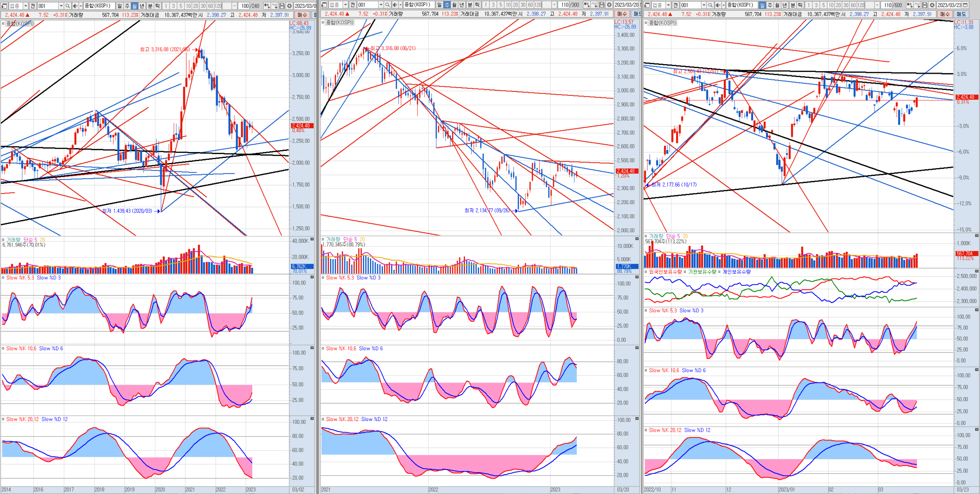Image resolution: width=980 pixels, height=494 pixels.
Task: Click 매도 sell button in right chart
Action: pyautogui.click(x=961, y=14)
